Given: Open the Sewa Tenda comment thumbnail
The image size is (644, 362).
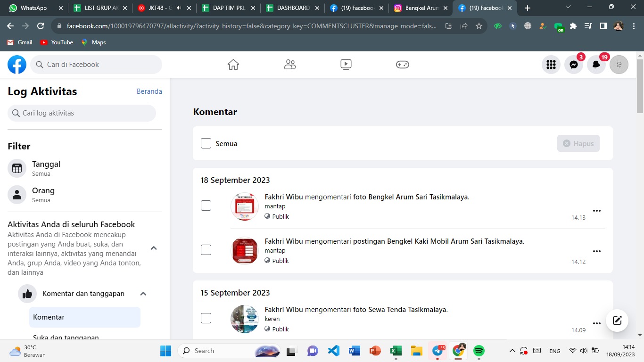Looking at the screenshot, I should (x=245, y=319).
